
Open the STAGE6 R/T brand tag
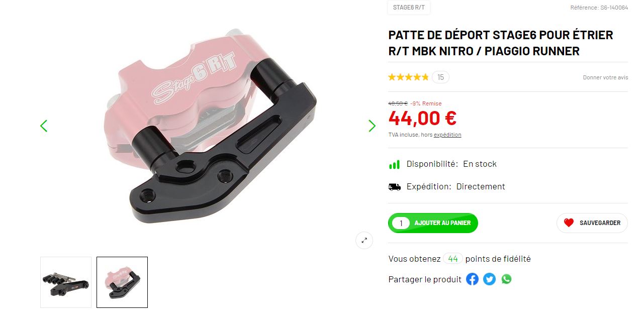click(x=409, y=8)
